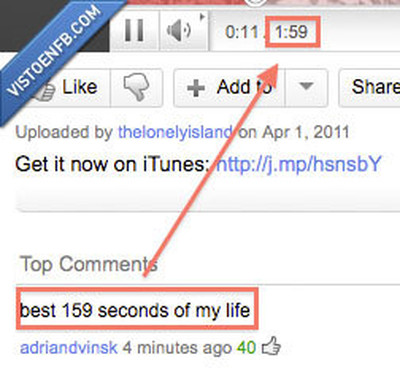Click the Top Comments heading
400x371 pixels.
click(89, 264)
